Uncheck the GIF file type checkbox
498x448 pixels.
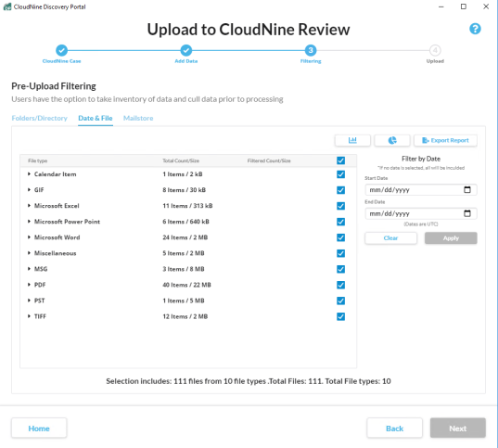pyautogui.click(x=340, y=190)
